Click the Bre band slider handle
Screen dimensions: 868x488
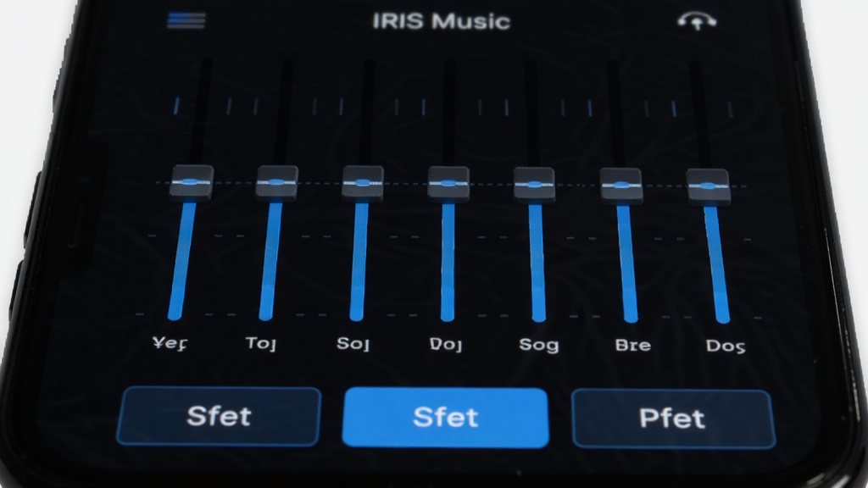(x=621, y=186)
